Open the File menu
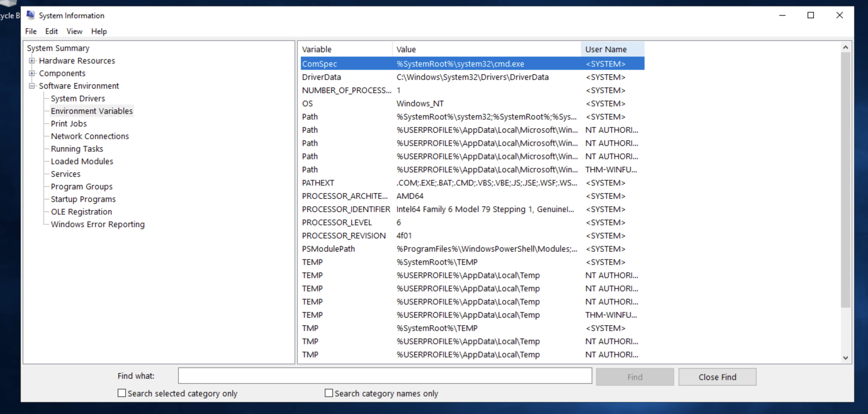This screenshot has height=414, width=868. click(x=31, y=31)
